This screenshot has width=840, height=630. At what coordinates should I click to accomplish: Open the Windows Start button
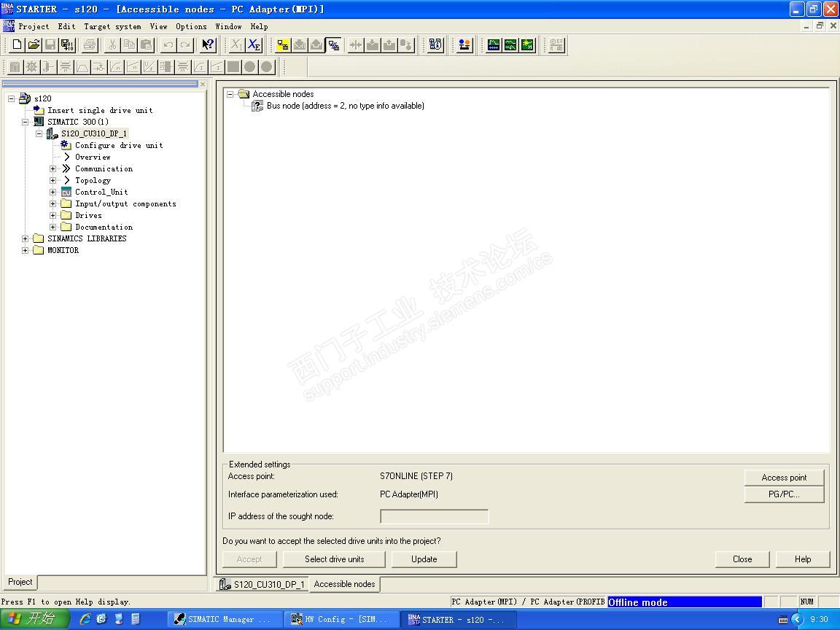[34, 619]
